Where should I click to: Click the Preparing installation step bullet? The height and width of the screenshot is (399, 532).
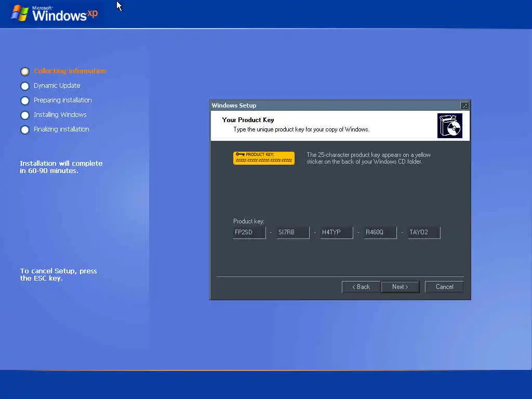(x=25, y=101)
